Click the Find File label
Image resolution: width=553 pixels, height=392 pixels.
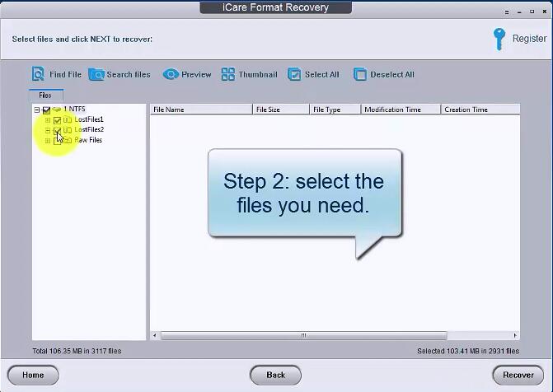(x=65, y=74)
